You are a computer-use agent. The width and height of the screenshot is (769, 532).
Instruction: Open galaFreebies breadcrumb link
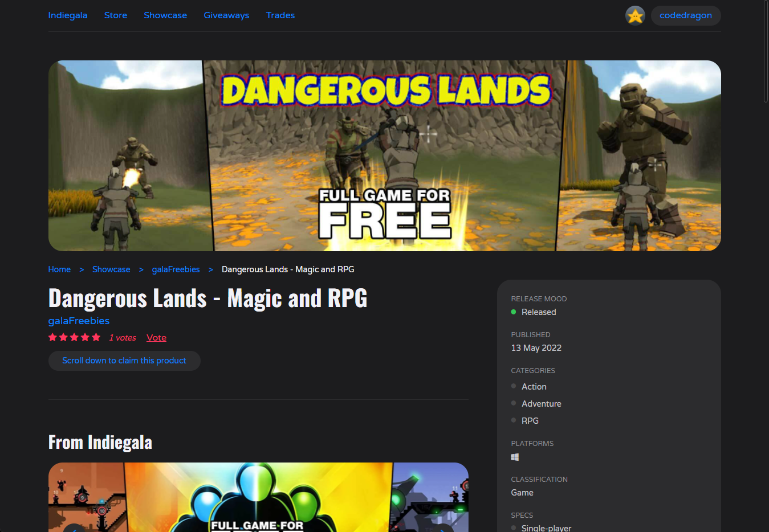[176, 269]
